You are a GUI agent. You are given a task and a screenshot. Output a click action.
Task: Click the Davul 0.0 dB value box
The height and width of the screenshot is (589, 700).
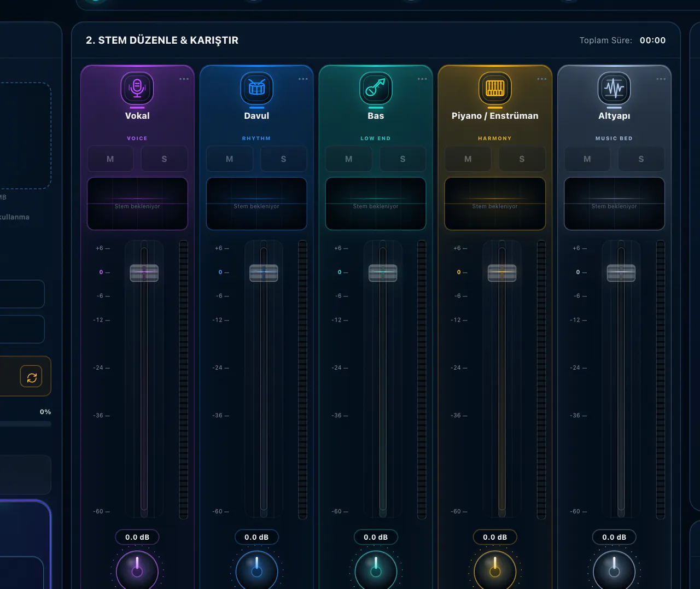[x=256, y=537]
